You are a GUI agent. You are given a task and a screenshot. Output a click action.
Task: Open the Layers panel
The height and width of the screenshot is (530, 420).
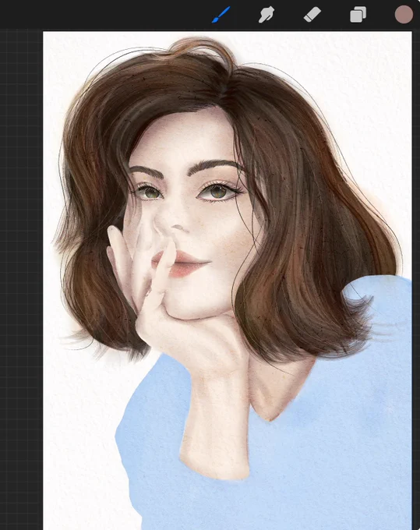pos(358,15)
